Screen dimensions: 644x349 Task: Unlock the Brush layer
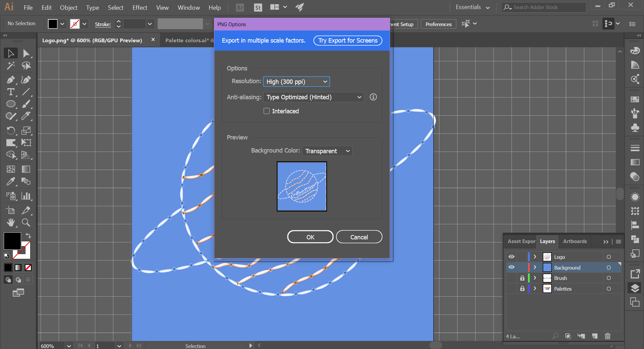522,278
